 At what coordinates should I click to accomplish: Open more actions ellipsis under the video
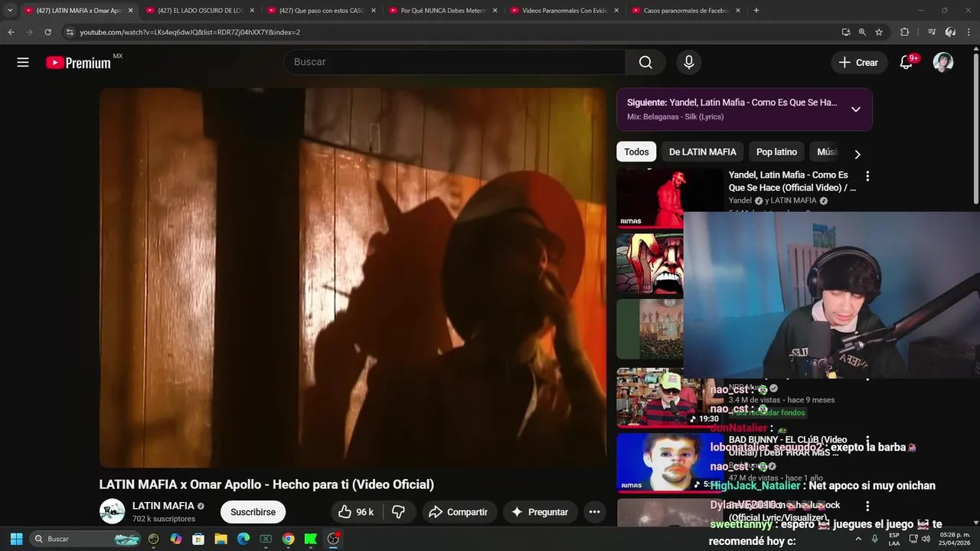coord(594,512)
